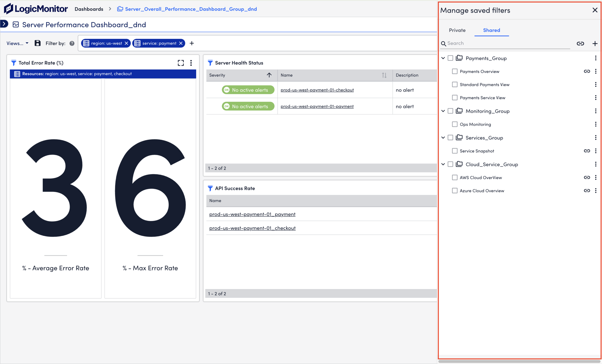Viewport: 602px width, 364px height.
Task: Open Cloud_Service_Group options menu
Action: pyautogui.click(x=596, y=164)
